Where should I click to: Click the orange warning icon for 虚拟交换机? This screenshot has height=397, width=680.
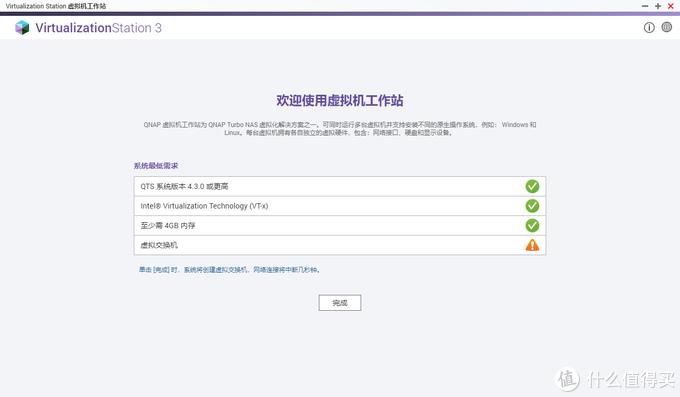click(x=532, y=245)
